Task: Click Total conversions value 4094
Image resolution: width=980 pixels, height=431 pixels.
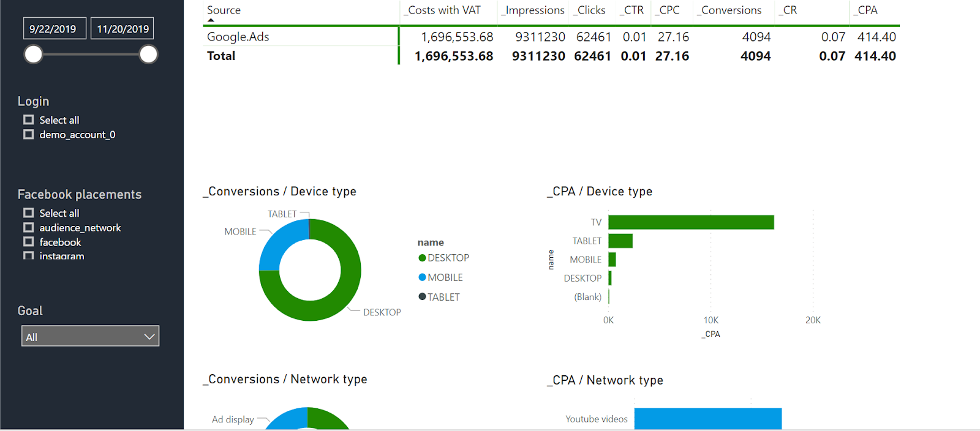Action: 755,56
